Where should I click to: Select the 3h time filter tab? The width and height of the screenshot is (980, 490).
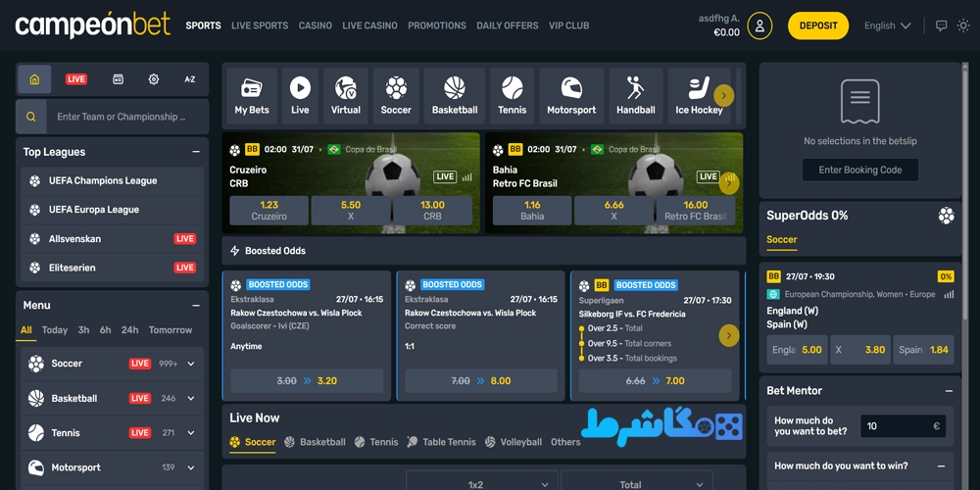point(83,330)
